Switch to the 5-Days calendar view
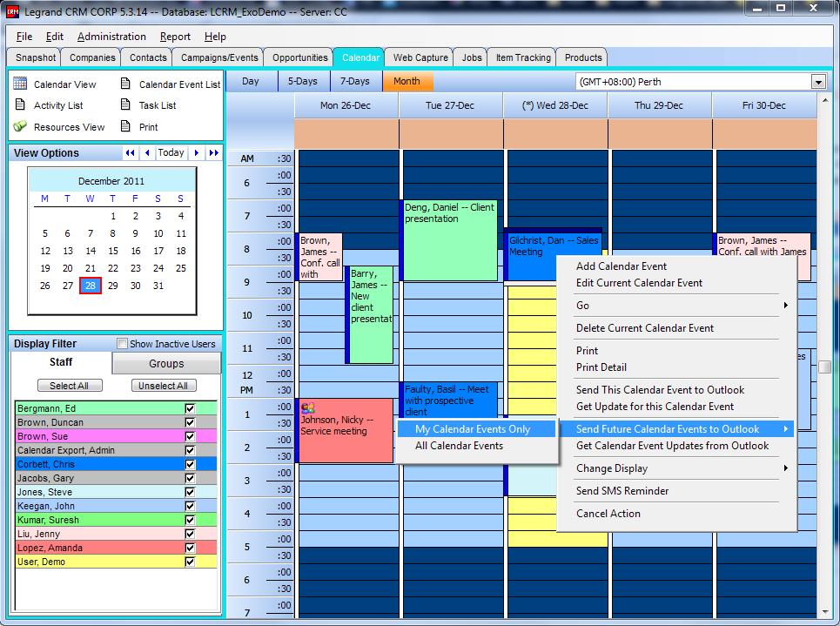The width and height of the screenshot is (840, 626). 303,82
